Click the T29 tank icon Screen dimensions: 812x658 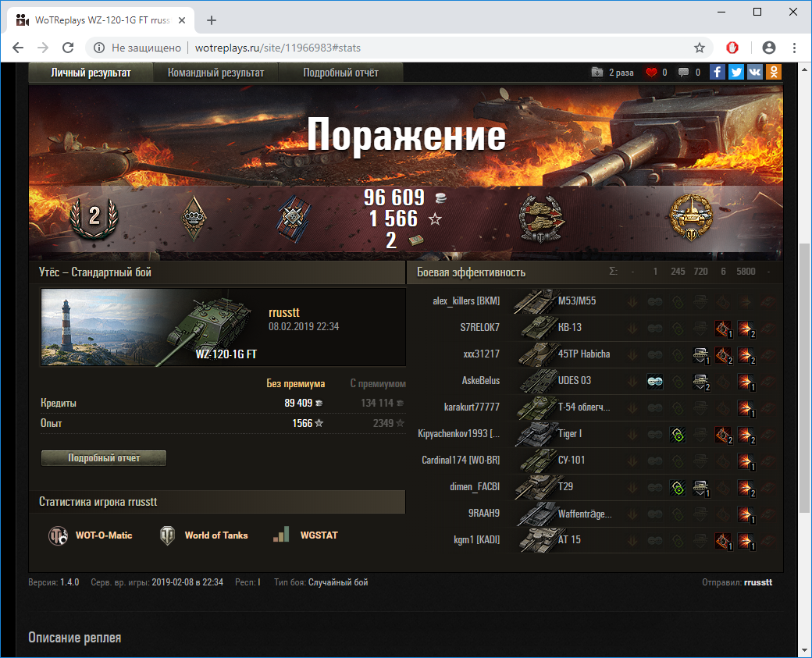536,487
